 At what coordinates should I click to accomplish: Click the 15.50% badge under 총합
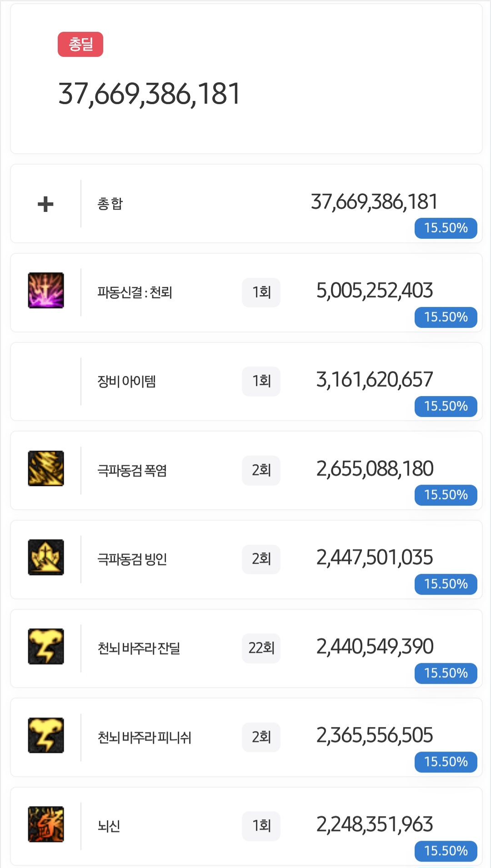(x=446, y=228)
